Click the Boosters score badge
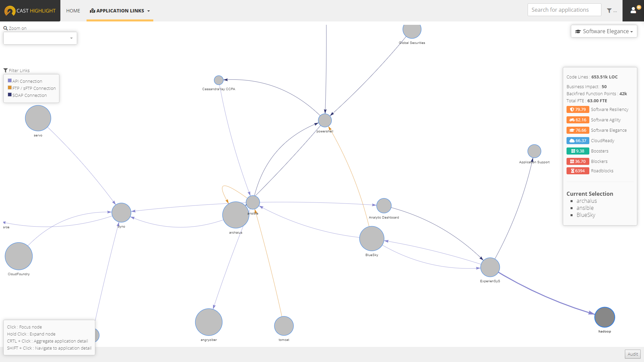The image size is (644, 362). tap(577, 151)
